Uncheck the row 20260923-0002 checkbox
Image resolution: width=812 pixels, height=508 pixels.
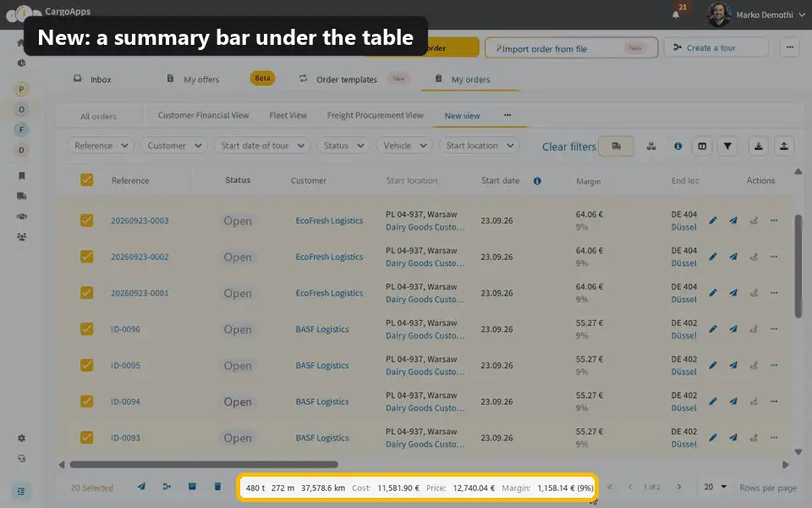[x=86, y=257]
